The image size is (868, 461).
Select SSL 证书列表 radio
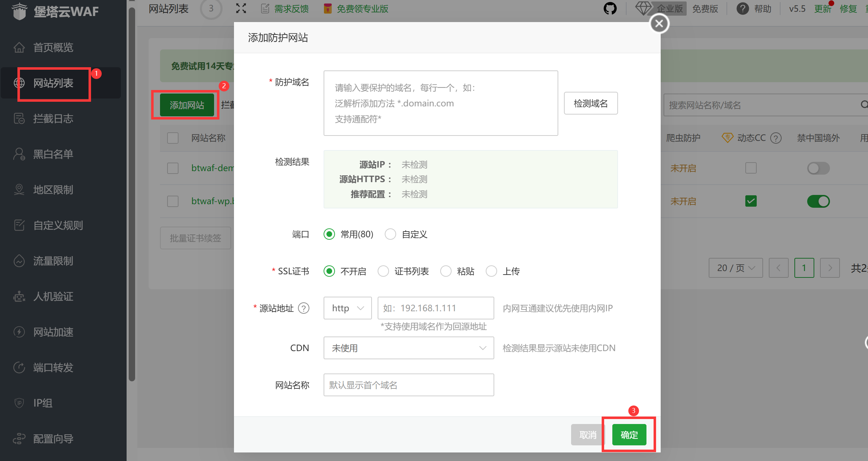coord(383,271)
